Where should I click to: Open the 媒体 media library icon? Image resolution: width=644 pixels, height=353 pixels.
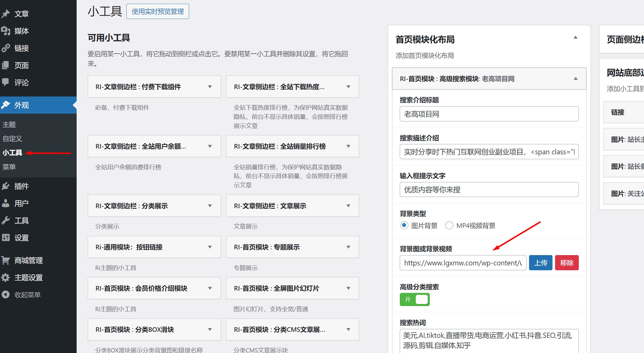[x=6, y=31]
